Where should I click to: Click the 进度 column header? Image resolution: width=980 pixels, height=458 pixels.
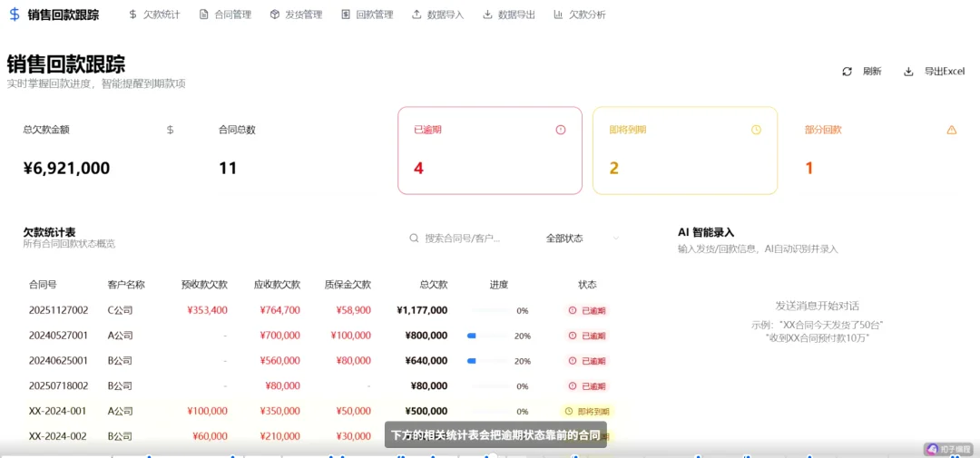pos(499,284)
